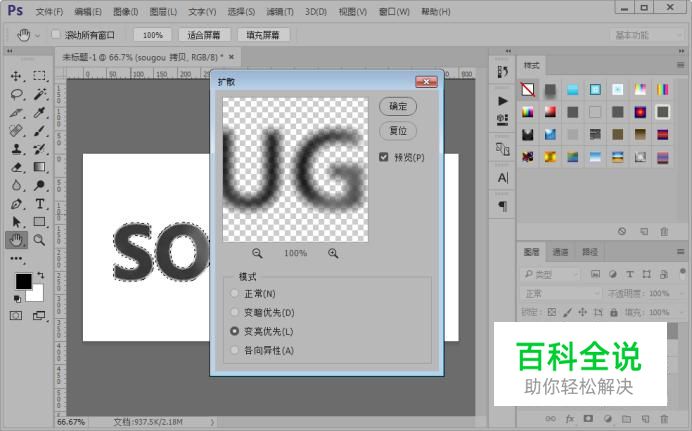This screenshot has height=431, width=692.
Task: Open the Paragraph panel icon
Action: (503, 206)
